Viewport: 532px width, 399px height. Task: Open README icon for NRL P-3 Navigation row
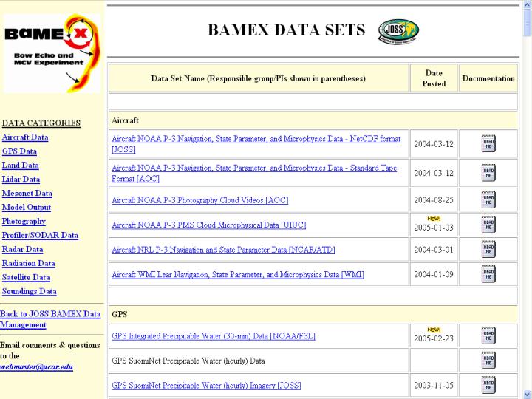pyautogui.click(x=488, y=250)
